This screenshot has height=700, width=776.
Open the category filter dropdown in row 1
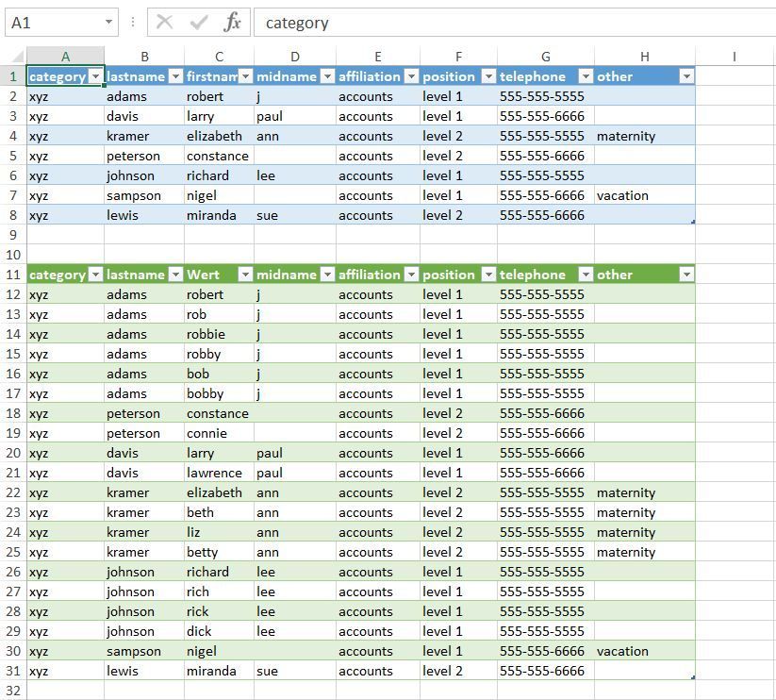click(x=96, y=76)
